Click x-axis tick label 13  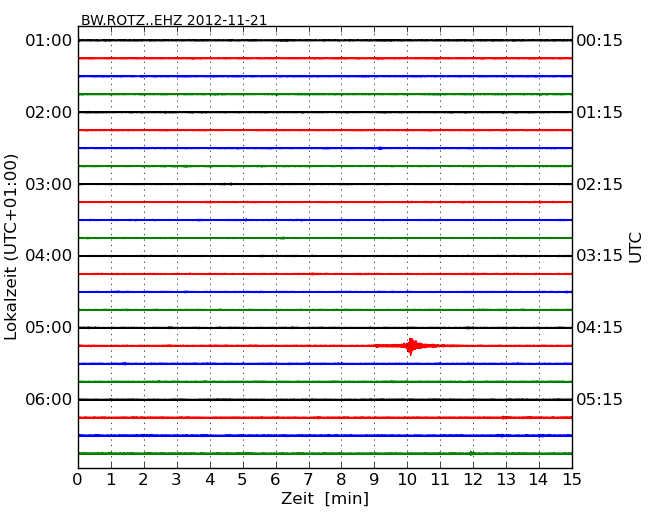506,480
